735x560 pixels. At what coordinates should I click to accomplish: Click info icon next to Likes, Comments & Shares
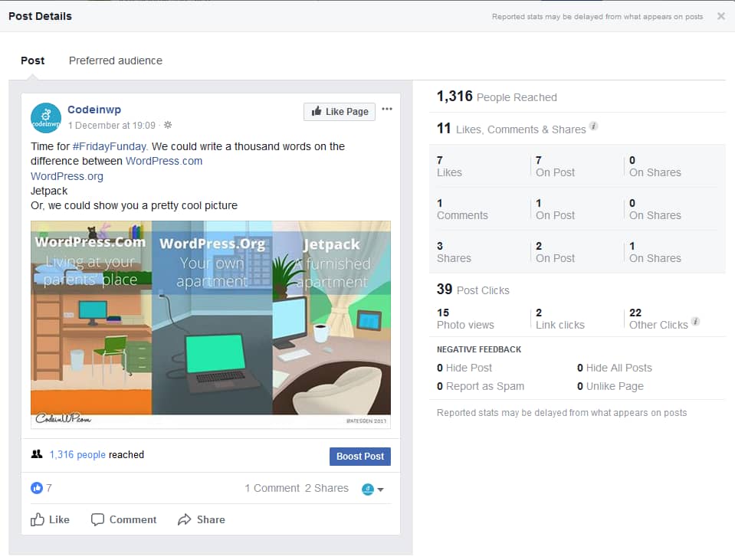pos(593,126)
